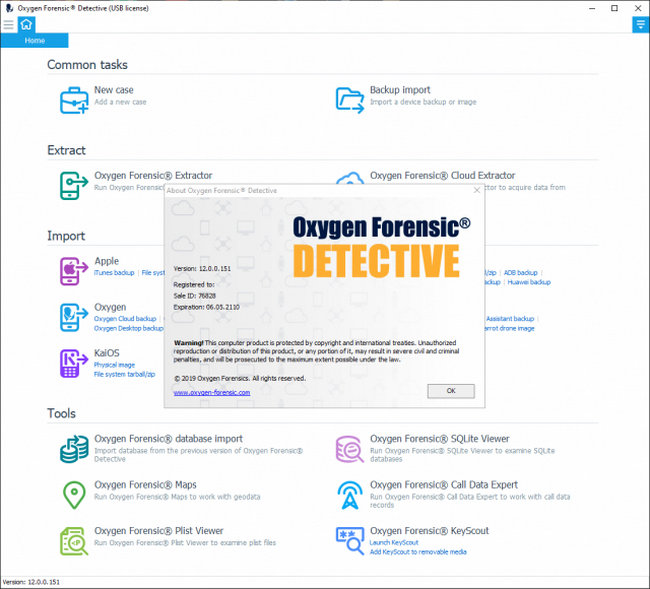Select the Home tab

click(x=34, y=40)
